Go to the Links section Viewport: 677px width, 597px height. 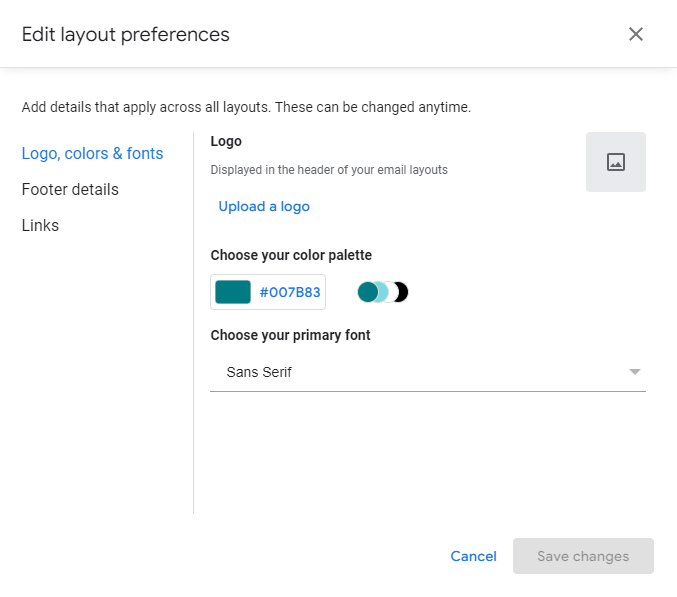pyautogui.click(x=40, y=225)
